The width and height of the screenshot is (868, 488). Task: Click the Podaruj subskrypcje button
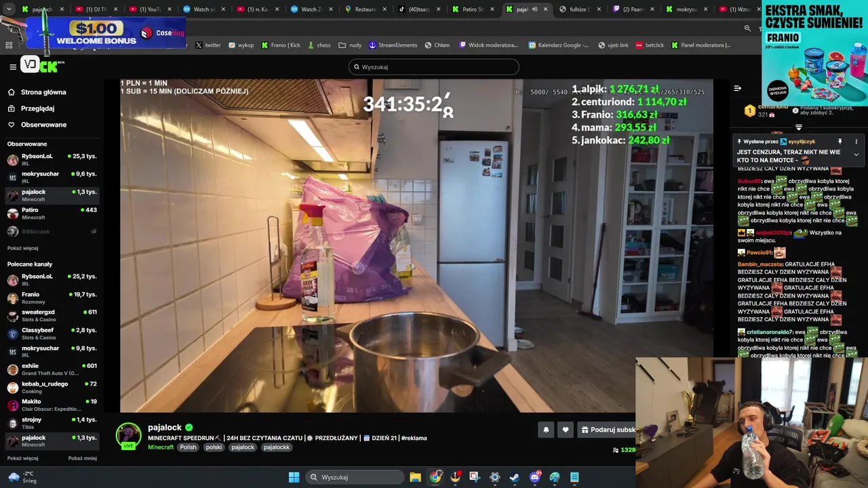point(607,430)
